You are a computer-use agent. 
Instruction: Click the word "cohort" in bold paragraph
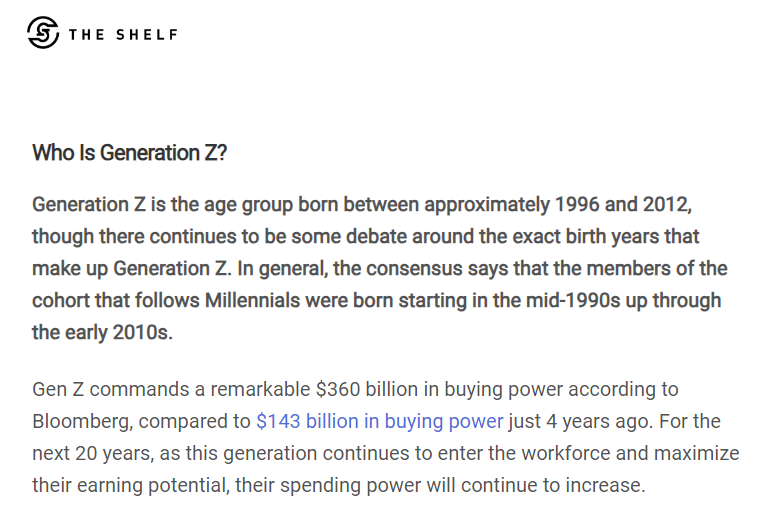tap(64, 300)
